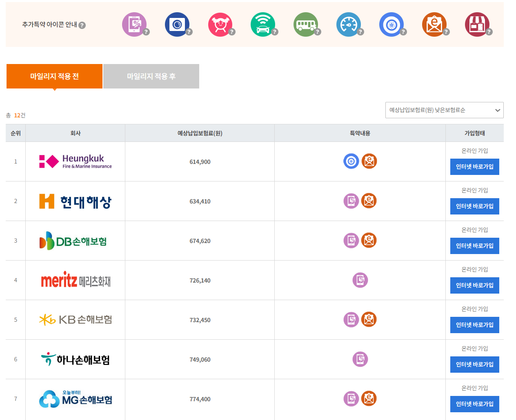Click the help icon beside 추가특약 아이콘 안내
The width and height of the screenshot is (516, 420).
click(82, 25)
